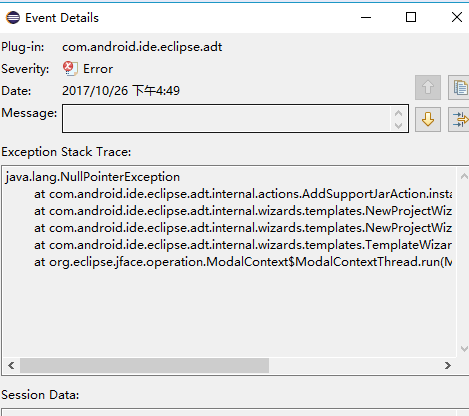Click stack trace scroll left arrow
Image resolution: width=469 pixels, height=416 pixels.
tap(11, 365)
